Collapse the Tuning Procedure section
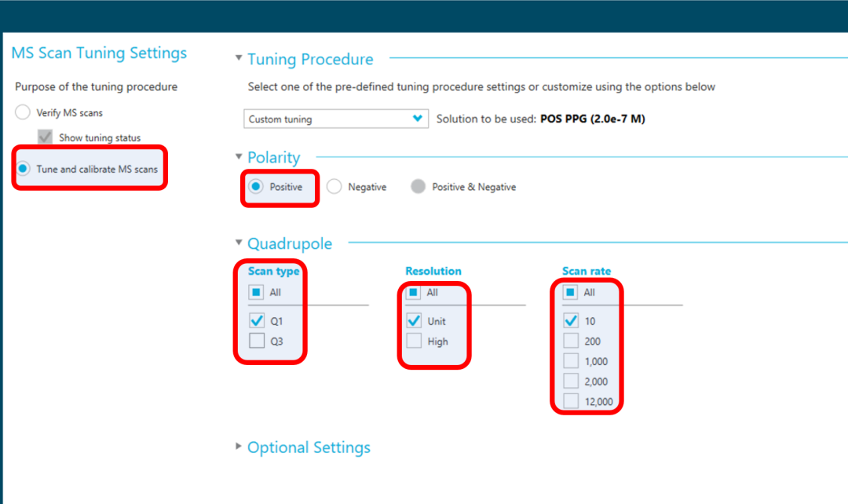 (239, 59)
